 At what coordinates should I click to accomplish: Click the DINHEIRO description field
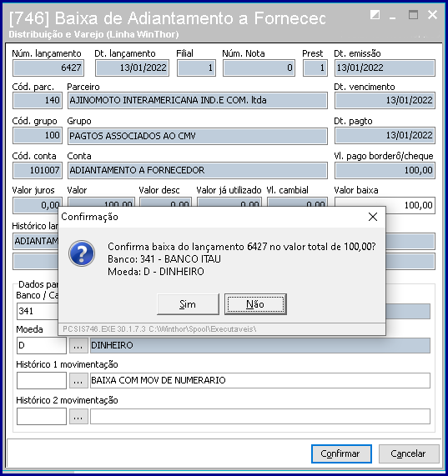260,345
